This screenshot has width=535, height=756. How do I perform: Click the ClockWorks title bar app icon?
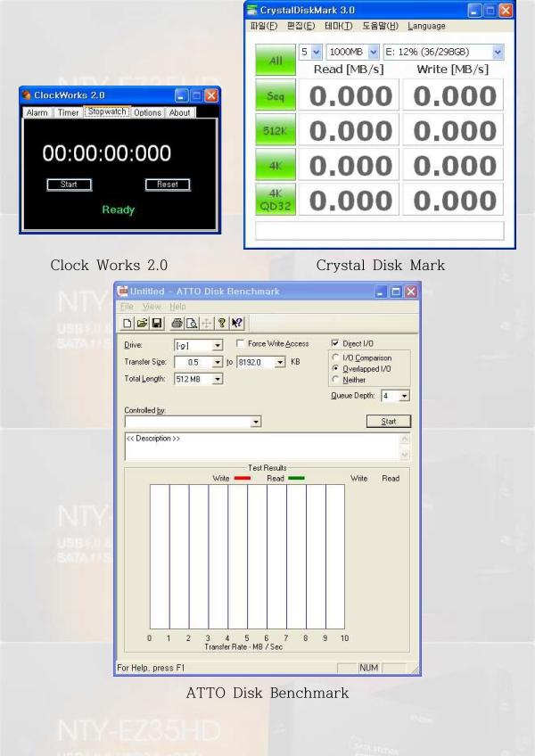coord(27,95)
